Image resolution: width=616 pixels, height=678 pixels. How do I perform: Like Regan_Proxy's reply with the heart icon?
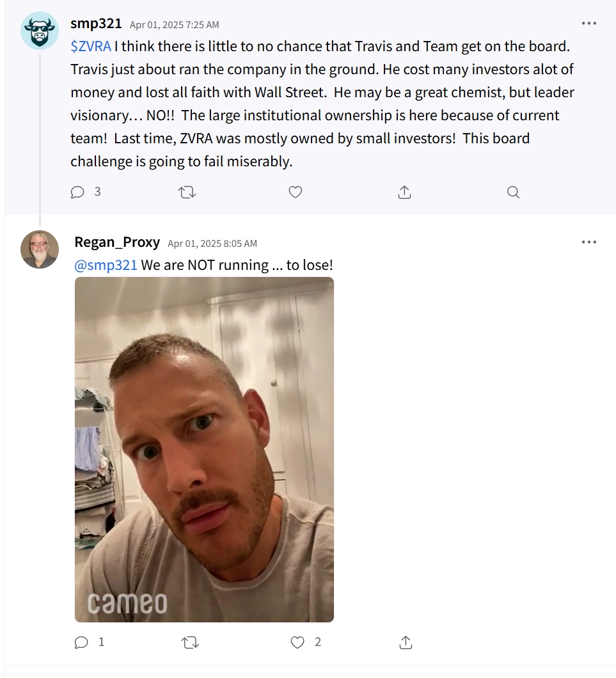(x=297, y=642)
